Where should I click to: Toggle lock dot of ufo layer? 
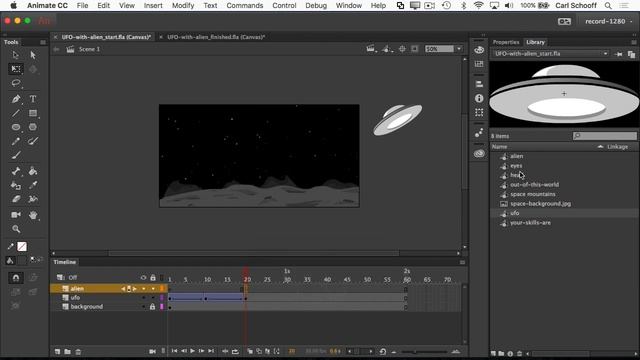[x=153, y=298]
